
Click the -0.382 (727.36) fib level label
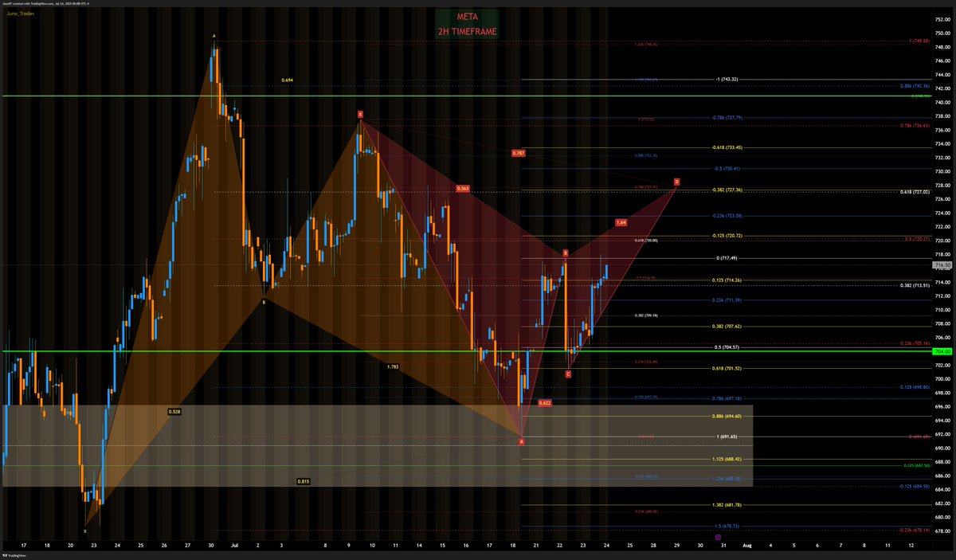coord(728,190)
